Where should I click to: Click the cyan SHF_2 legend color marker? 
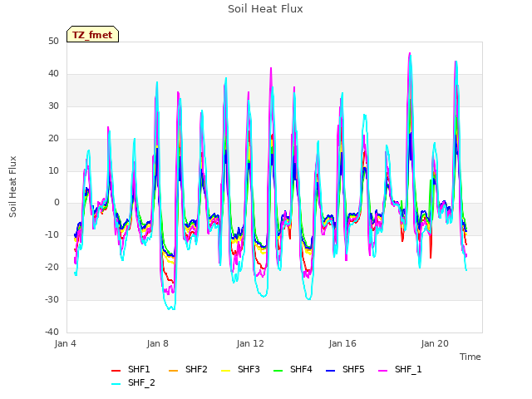(116, 384)
